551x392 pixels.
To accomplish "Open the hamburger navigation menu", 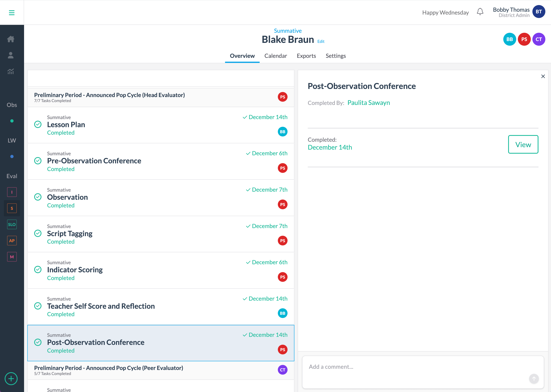I will pyautogui.click(x=12, y=12).
